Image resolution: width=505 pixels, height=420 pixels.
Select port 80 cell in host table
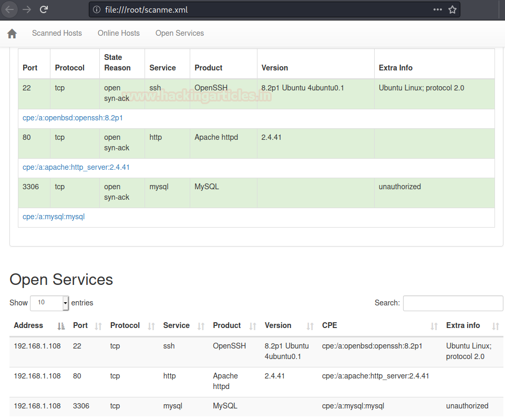[34, 144]
